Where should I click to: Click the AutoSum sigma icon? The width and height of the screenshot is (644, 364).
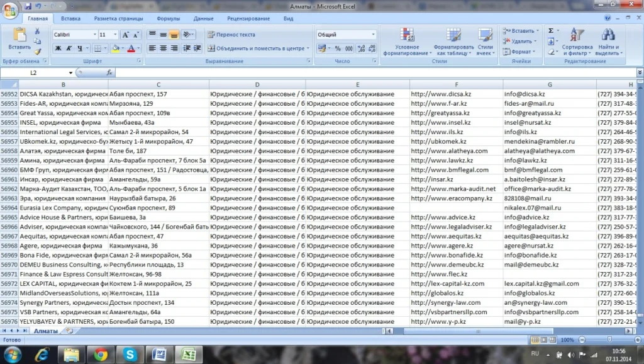point(551,30)
